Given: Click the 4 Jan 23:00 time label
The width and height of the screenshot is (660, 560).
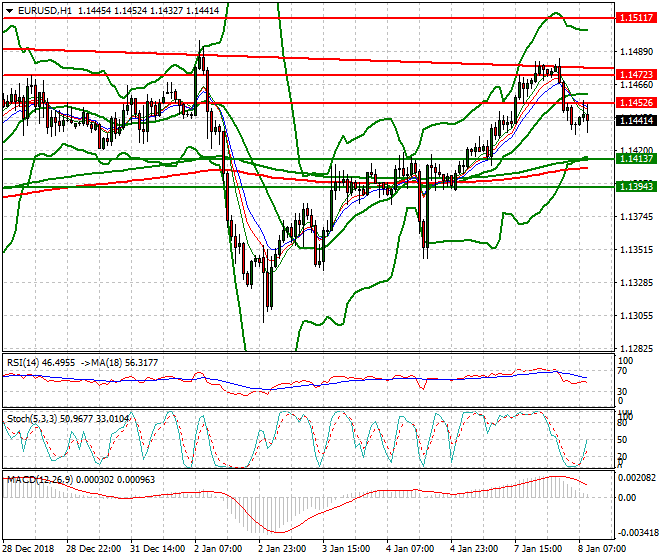Looking at the screenshot, I should click(x=474, y=549).
